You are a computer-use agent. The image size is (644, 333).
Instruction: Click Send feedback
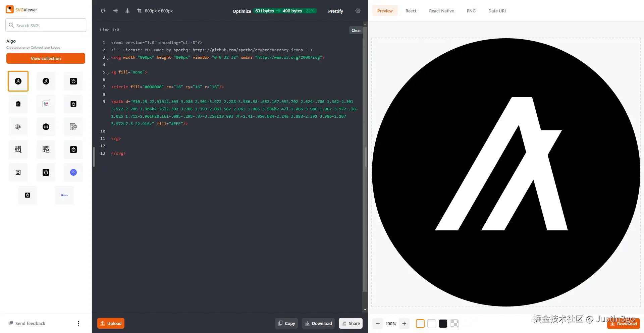pyautogui.click(x=27, y=323)
